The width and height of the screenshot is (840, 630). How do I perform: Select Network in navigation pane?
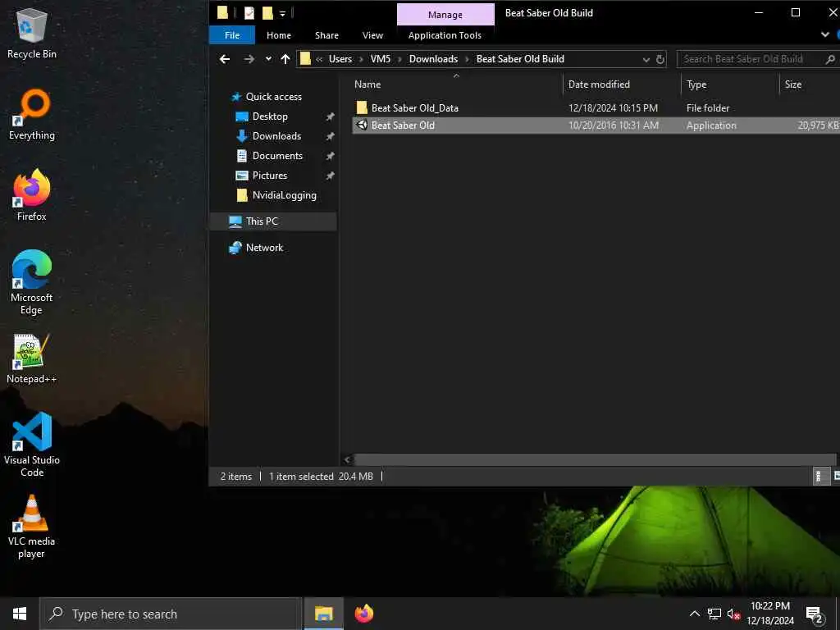(264, 248)
